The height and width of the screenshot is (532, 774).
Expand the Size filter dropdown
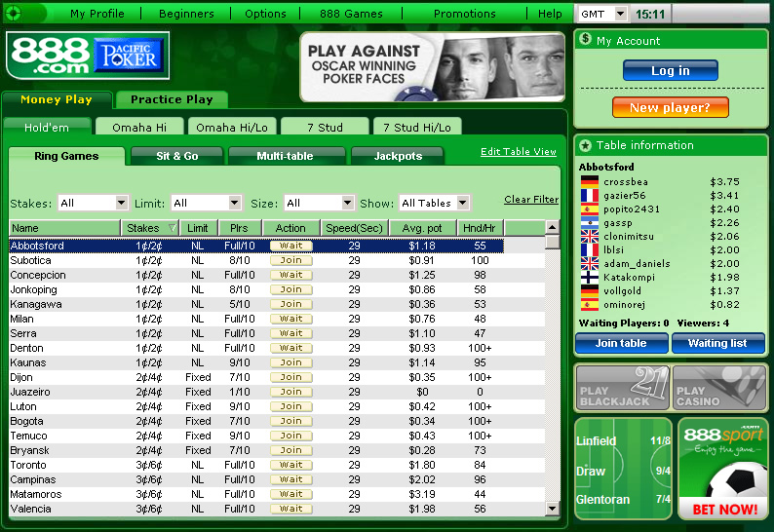pyautogui.click(x=347, y=203)
